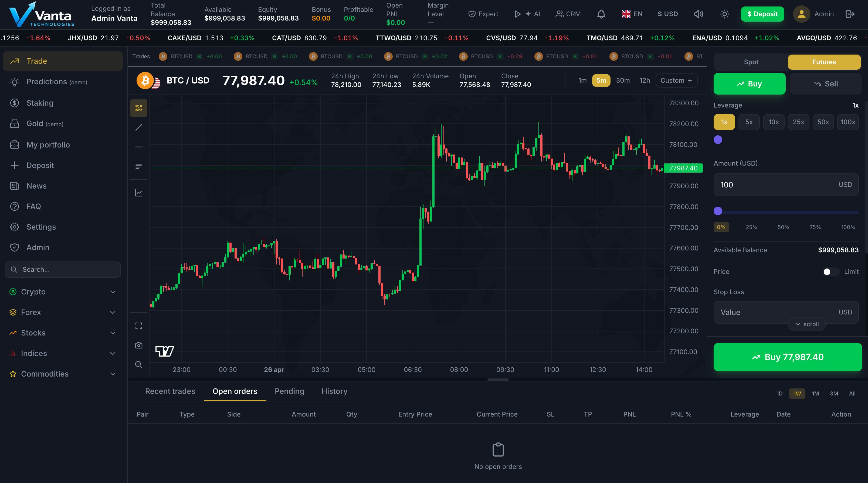Open the News section
The width and height of the screenshot is (868, 483).
point(63,186)
